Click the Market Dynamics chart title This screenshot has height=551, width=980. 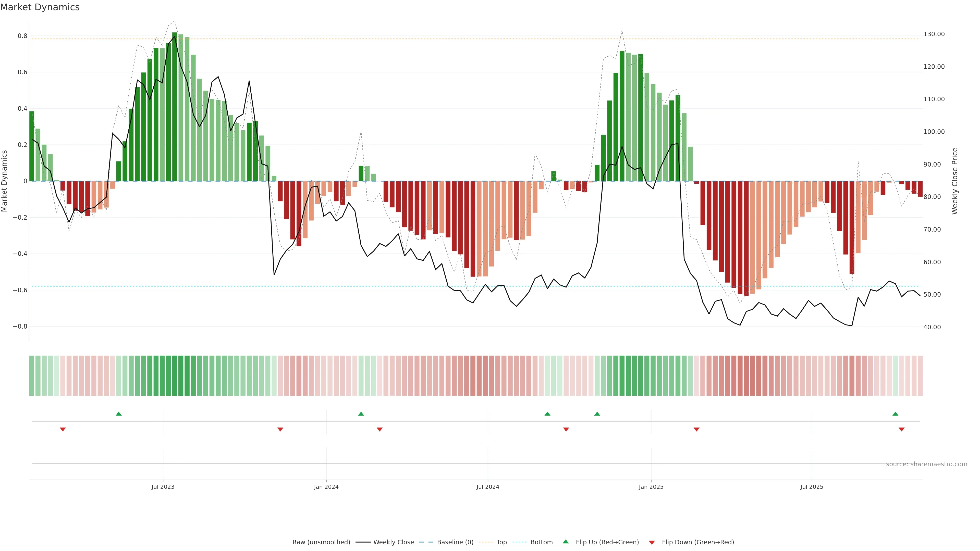[40, 7]
